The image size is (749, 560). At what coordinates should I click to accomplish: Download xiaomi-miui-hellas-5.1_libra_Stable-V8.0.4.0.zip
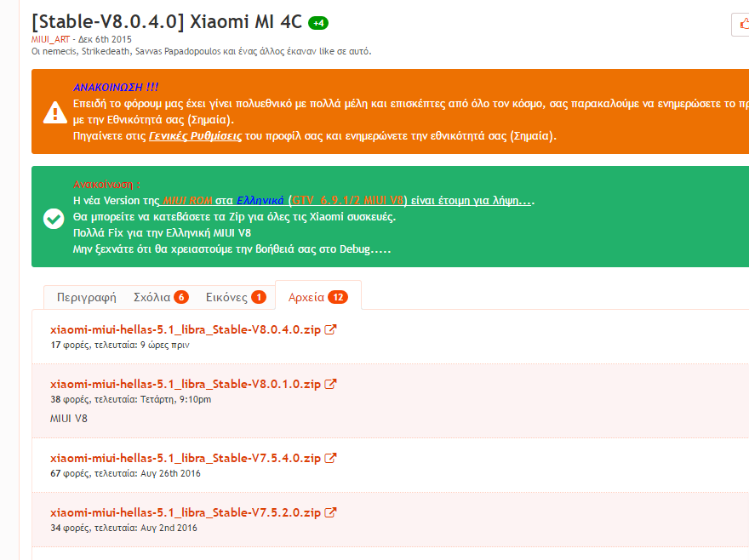point(186,329)
